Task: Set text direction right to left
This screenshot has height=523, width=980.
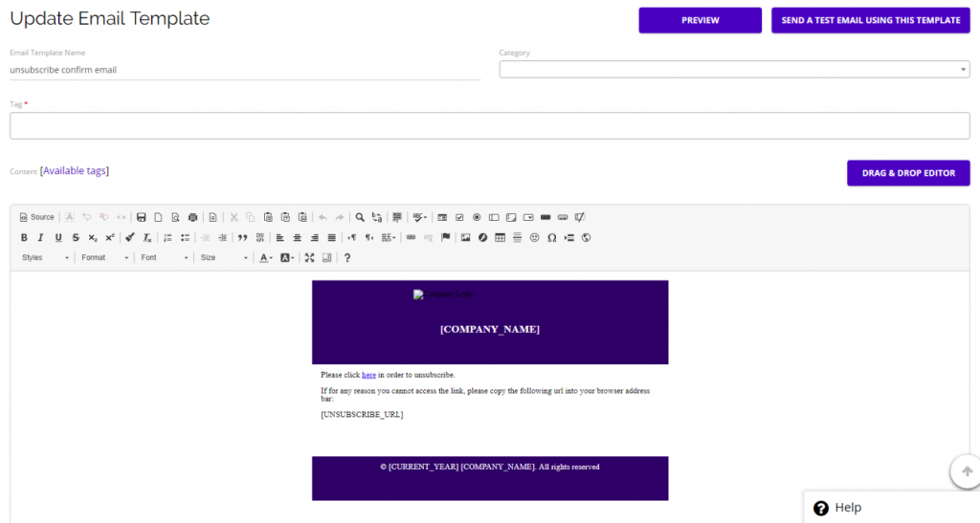Action: coord(369,237)
